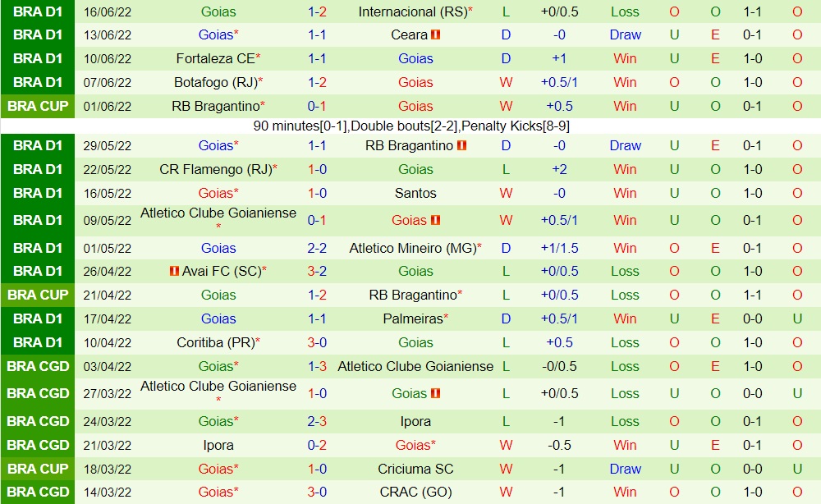Click the BRA CUP label dated 01/06/22
Image resolution: width=821 pixels, height=504 pixels.
tap(38, 106)
